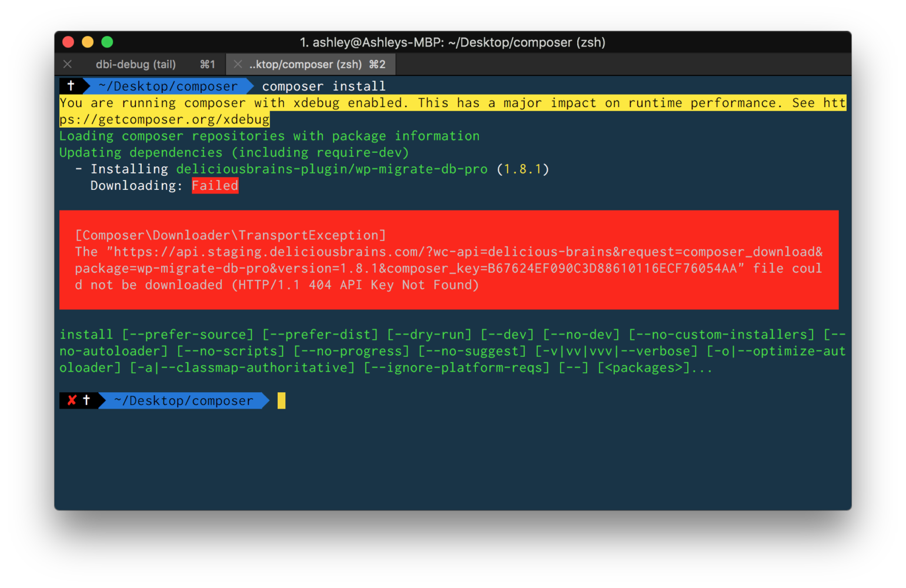Click the cross symbol beside red X

tap(86, 400)
